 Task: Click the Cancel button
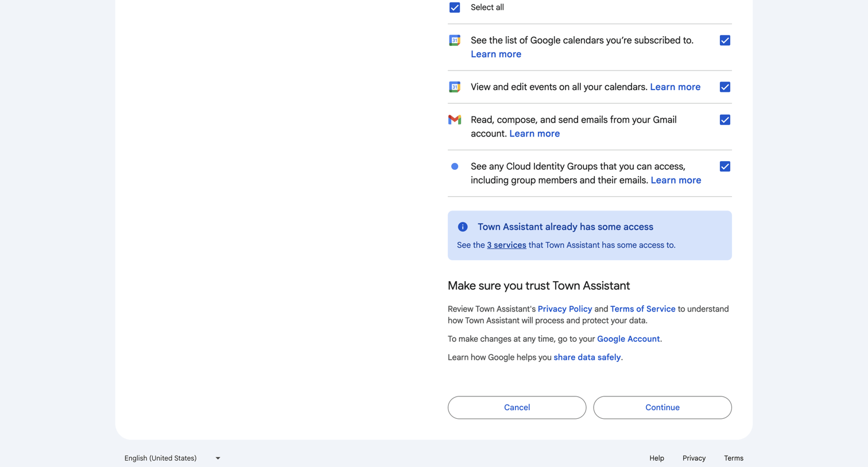tap(517, 407)
